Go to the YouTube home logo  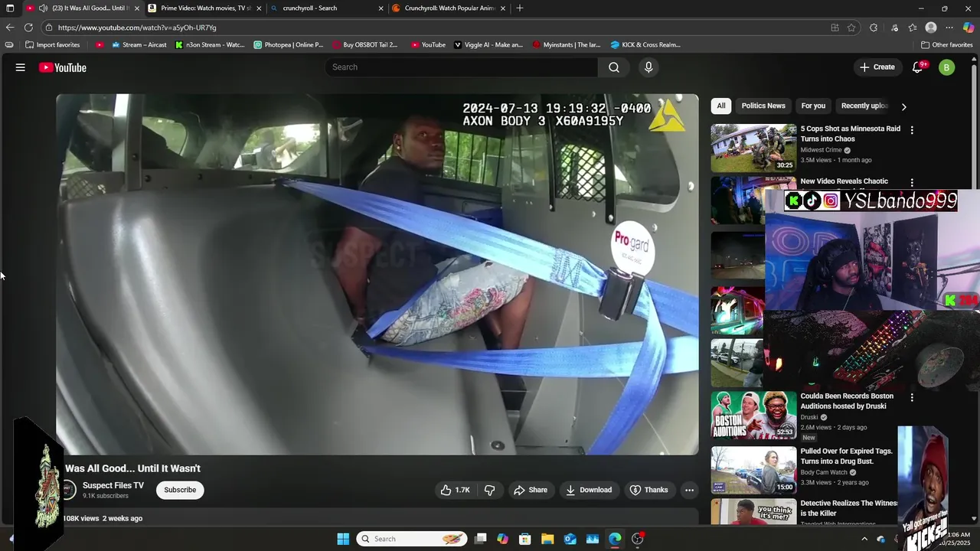(63, 67)
